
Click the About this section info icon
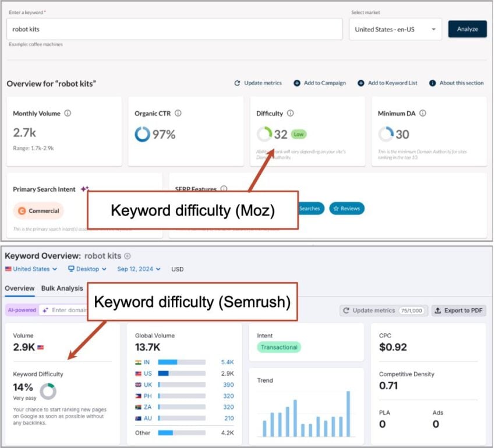point(433,83)
